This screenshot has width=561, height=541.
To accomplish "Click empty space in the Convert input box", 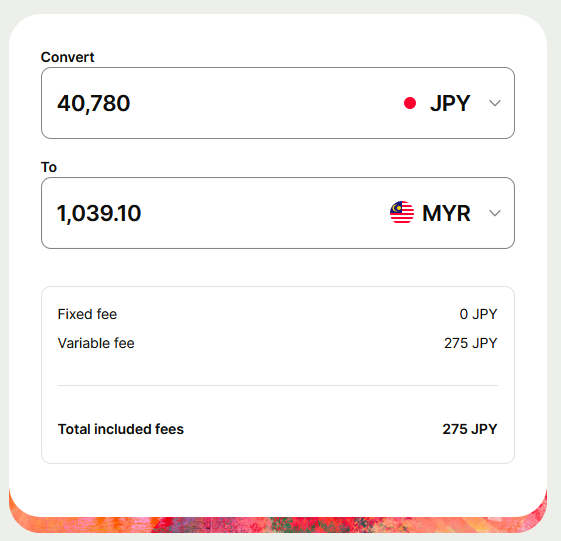I will (x=265, y=103).
